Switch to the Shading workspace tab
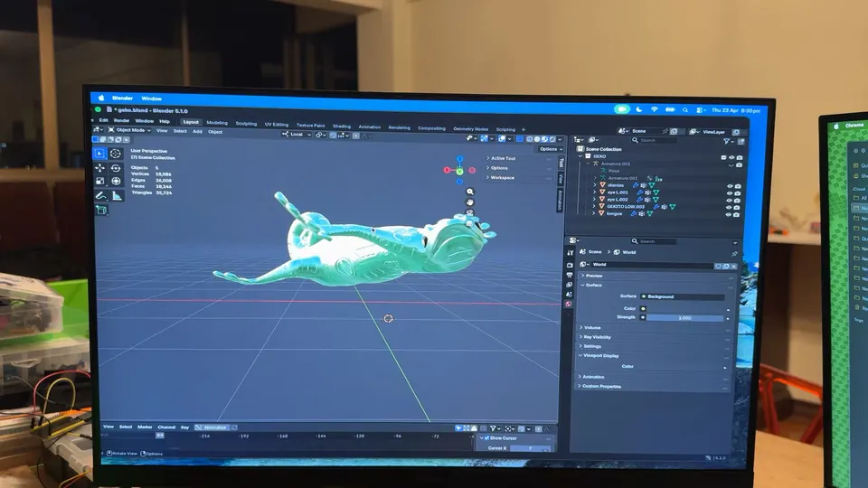 point(342,127)
